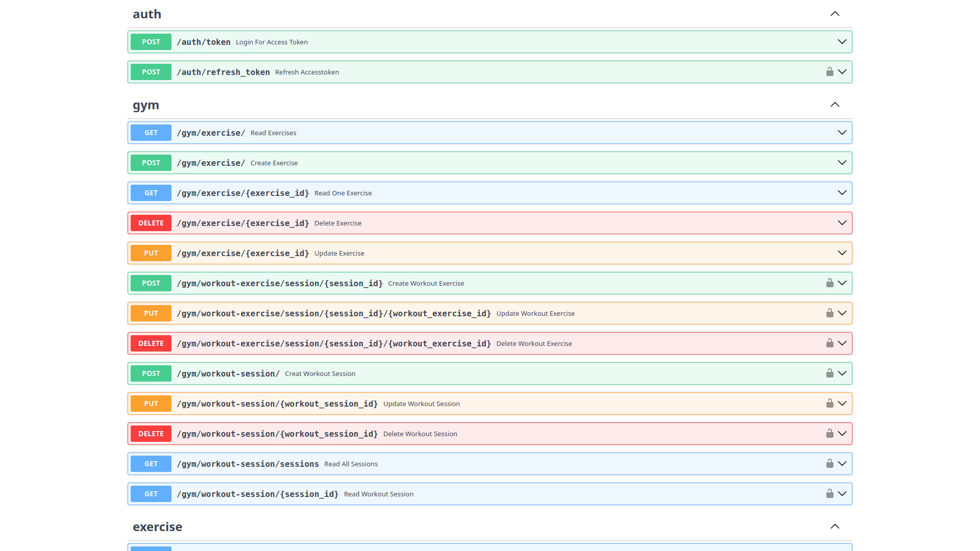Screen dimensions: 980x551
Task: Click path in Update Exercise row
Action: (243, 254)
